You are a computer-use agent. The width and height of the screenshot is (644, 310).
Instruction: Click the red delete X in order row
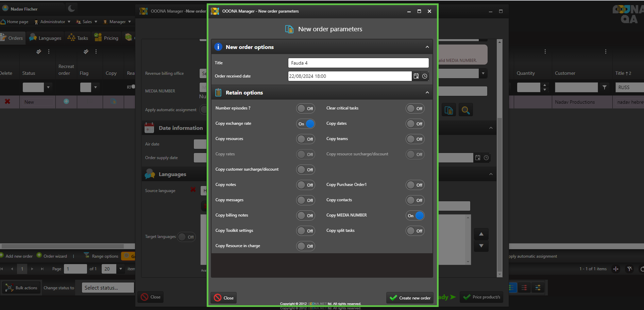pyautogui.click(x=7, y=102)
